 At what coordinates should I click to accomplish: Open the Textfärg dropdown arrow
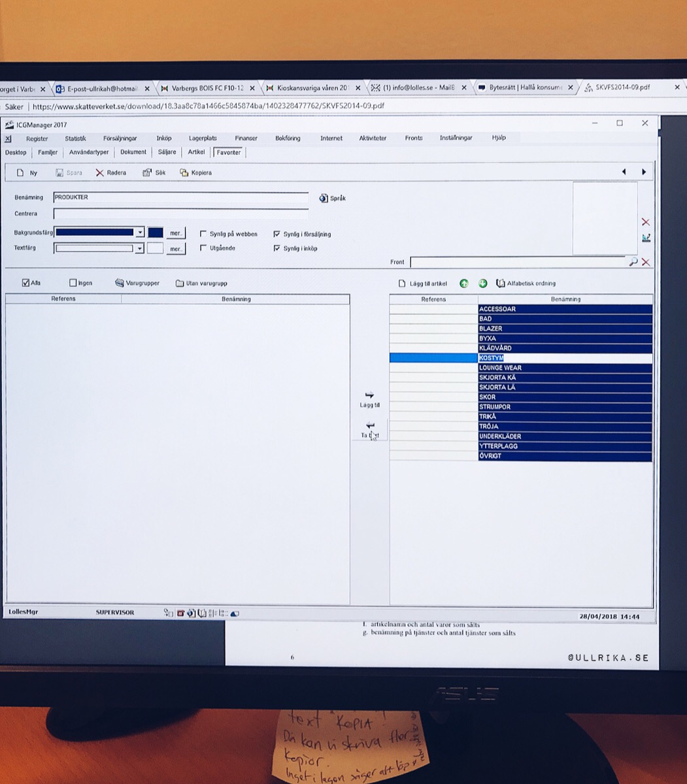tap(139, 249)
